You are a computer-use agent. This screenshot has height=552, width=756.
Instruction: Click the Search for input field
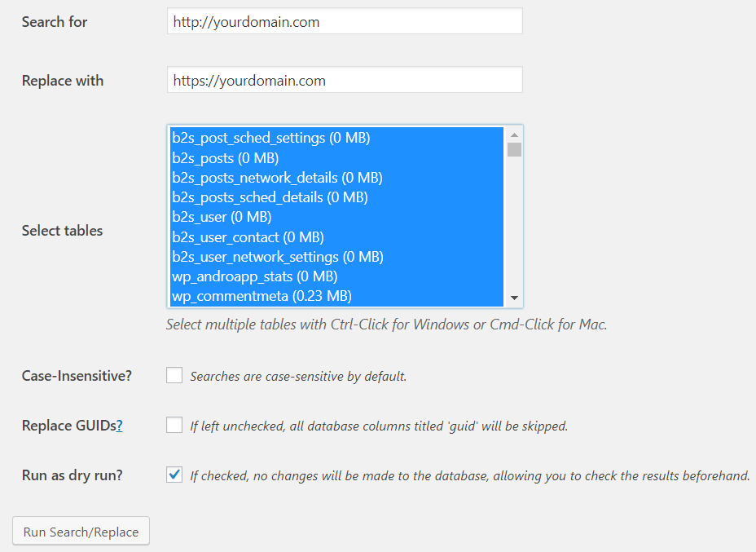[343, 21]
